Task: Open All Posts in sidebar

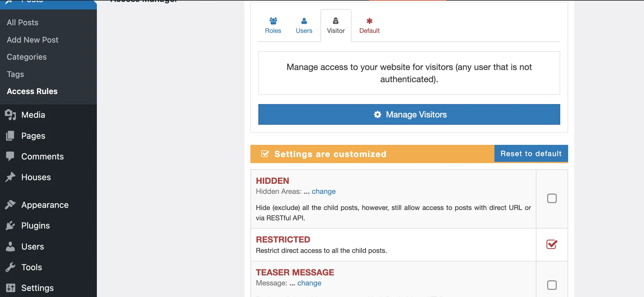Action: (x=23, y=23)
